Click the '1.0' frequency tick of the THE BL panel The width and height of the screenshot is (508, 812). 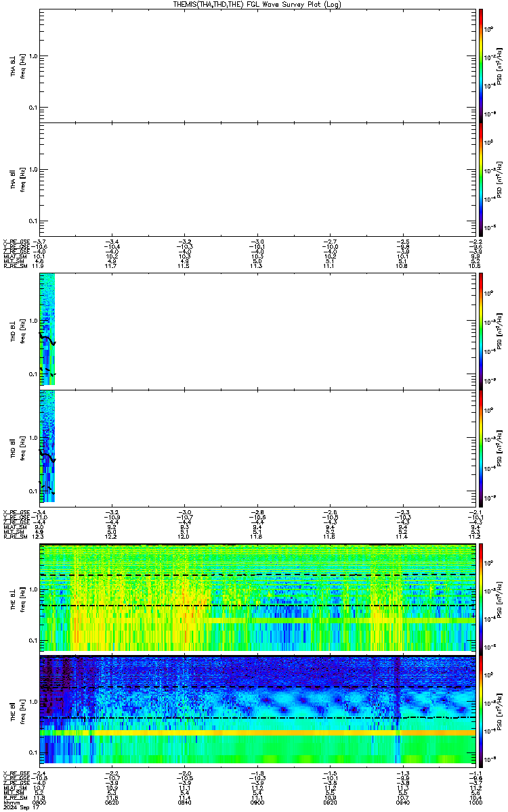point(33,589)
